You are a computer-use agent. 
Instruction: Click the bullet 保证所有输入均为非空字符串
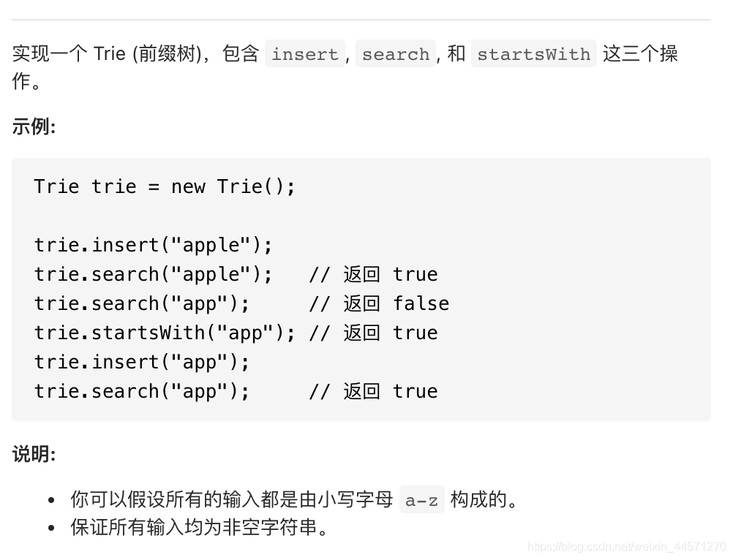(x=199, y=527)
